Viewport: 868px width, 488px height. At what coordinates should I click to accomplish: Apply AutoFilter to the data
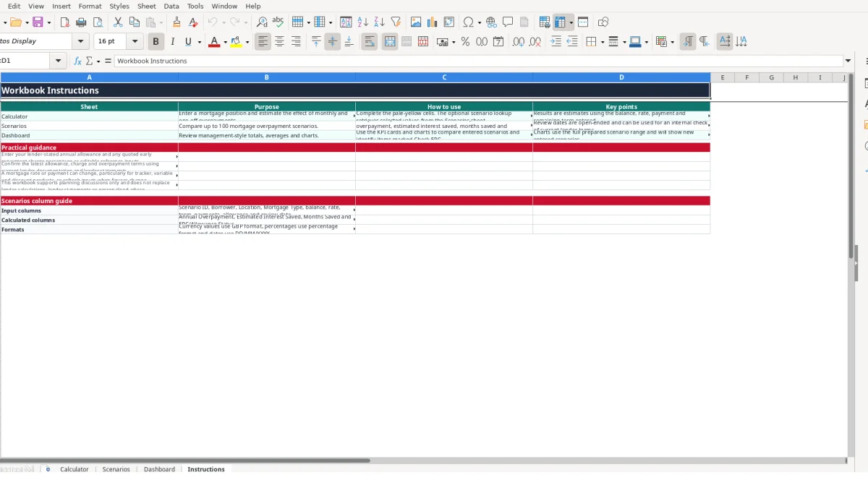pos(396,22)
